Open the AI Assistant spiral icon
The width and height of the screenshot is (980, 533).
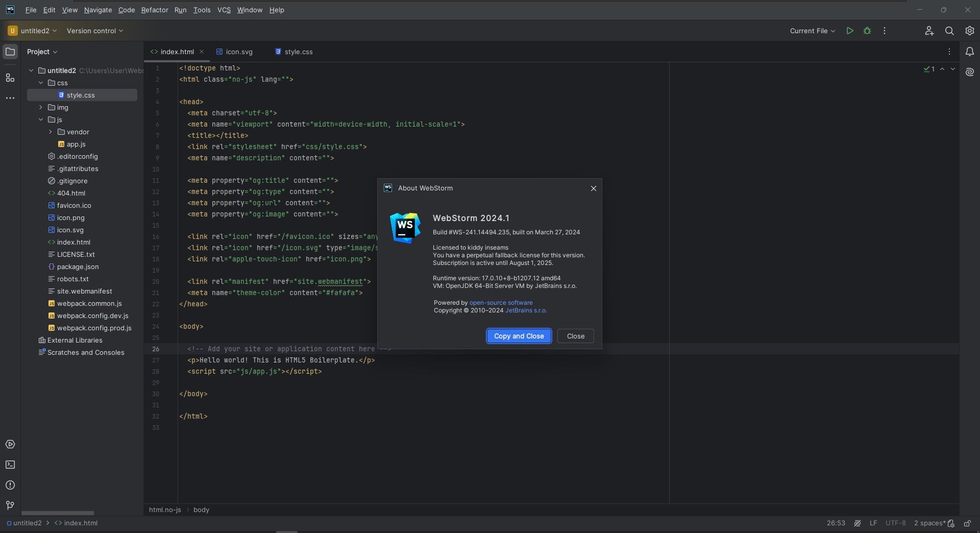coord(970,72)
